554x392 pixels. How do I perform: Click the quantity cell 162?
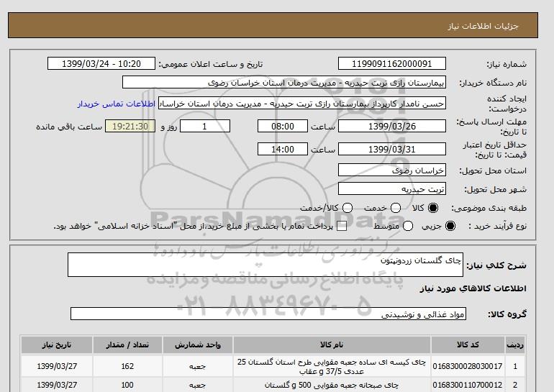[127, 366]
